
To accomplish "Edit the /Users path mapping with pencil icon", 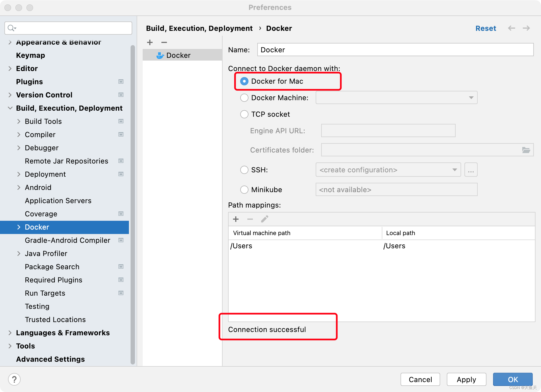I will (x=265, y=219).
